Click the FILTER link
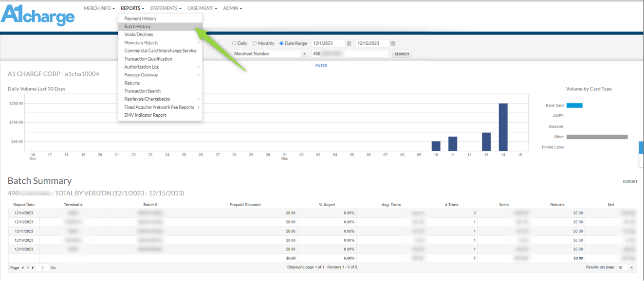This screenshot has width=644, height=281. click(x=321, y=66)
